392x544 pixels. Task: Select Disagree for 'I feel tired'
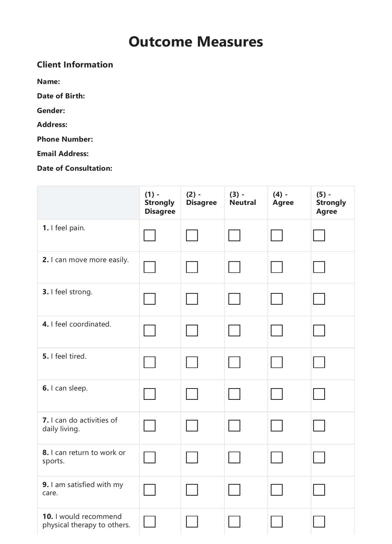[x=192, y=362]
